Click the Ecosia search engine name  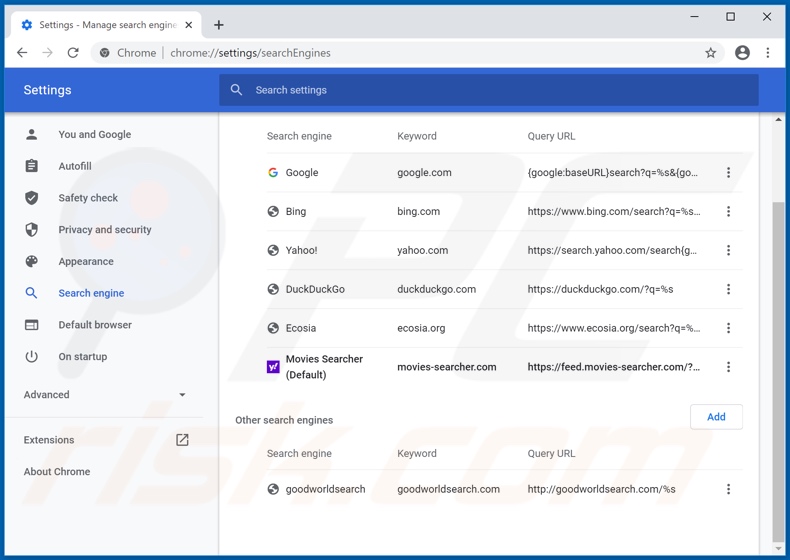(x=301, y=328)
